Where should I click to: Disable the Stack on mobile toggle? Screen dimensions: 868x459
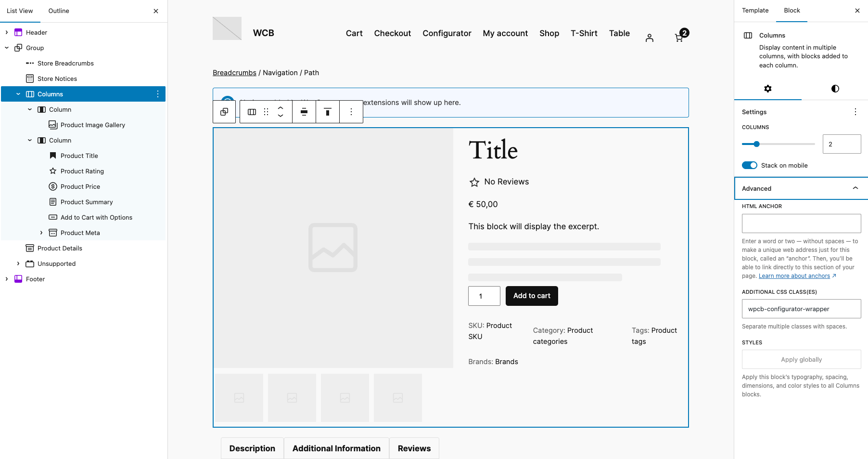click(x=749, y=165)
